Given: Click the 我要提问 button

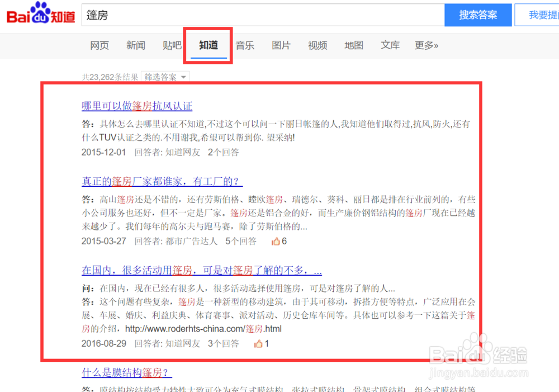Looking at the screenshot, I should (538, 15).
